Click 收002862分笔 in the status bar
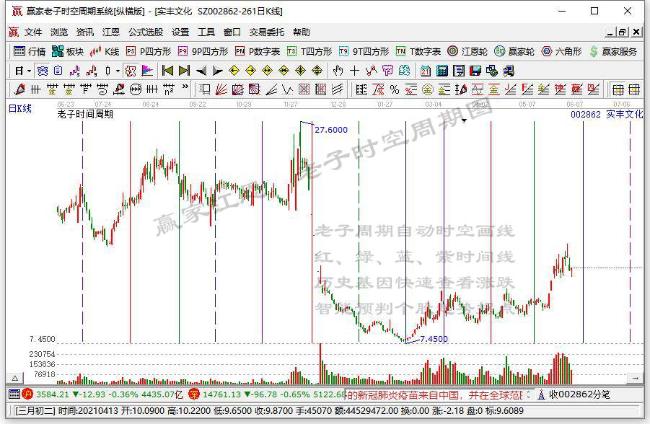Viewport: 650px width, 424px height. pyautogui.click(x=579, y=395)
